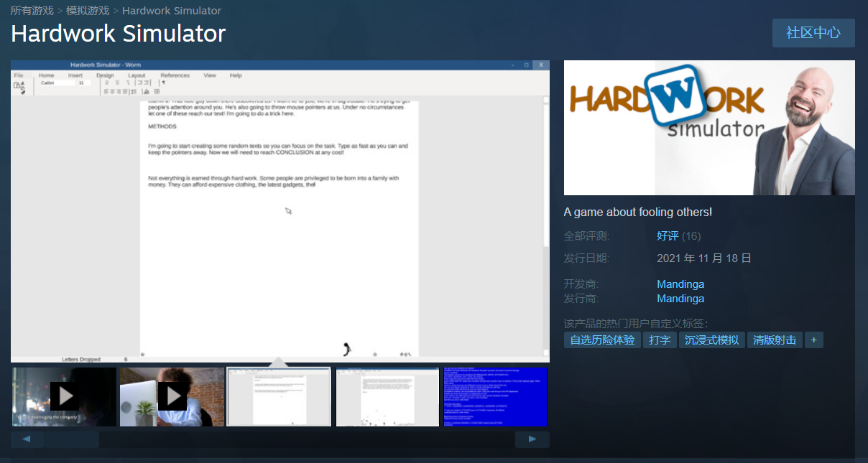Click the Hardwork Simulator breadcrumb link
Image resolution: width=868 pixels, height=463 pixels.
[172, 11]
